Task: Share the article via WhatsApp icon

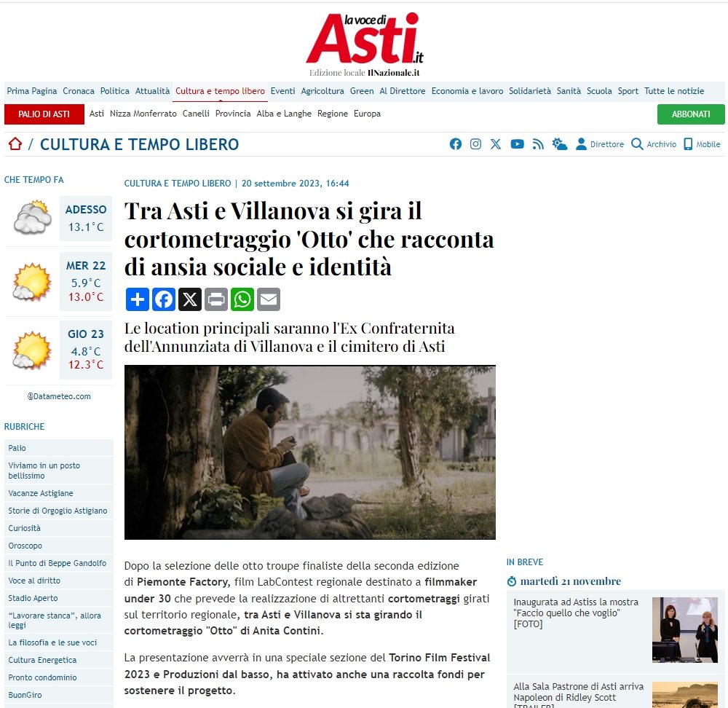Action: (x=242, y=299)
